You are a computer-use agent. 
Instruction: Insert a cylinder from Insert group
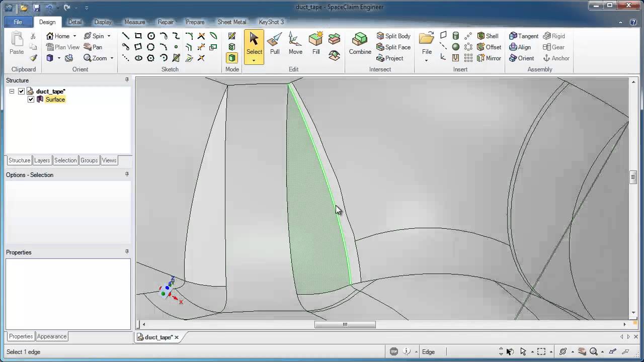[x=456, y=36]
